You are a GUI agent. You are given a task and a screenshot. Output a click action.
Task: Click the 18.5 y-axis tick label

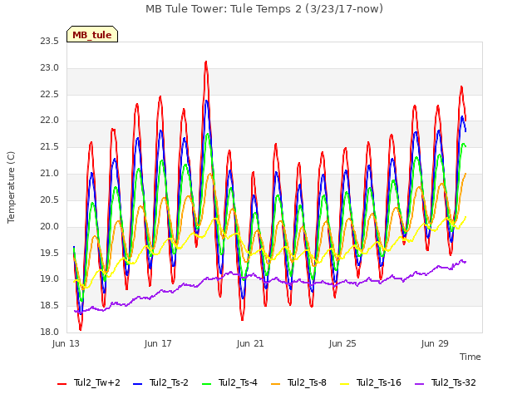coord(50,305)
